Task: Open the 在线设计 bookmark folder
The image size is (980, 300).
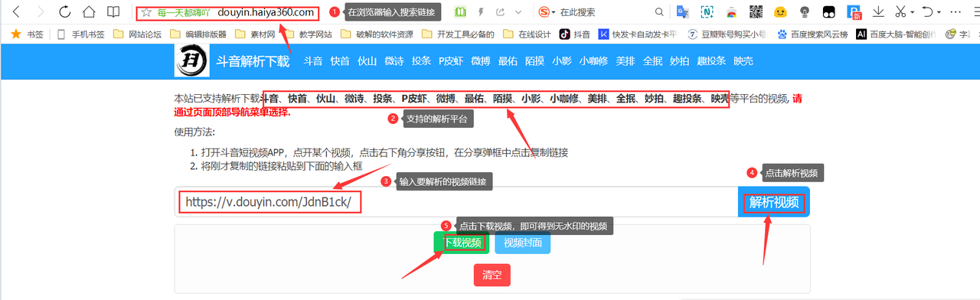Action: tap(527, 34)
